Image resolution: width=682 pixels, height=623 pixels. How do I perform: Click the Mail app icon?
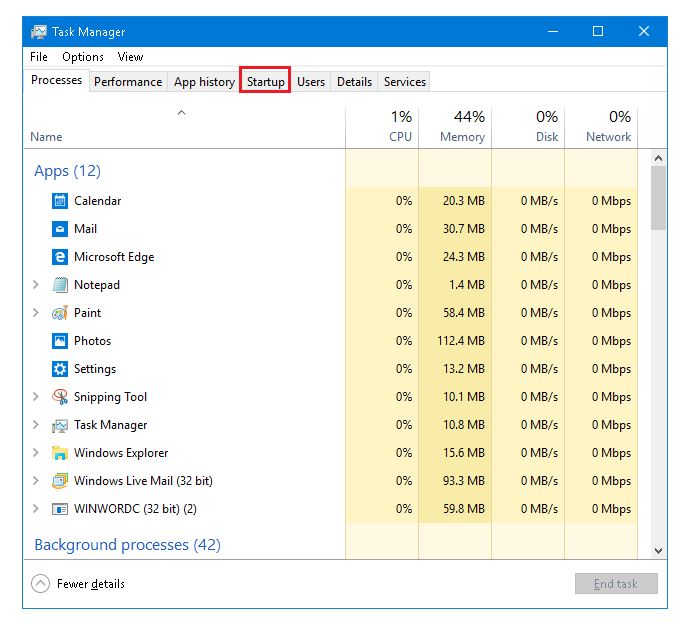tap(60, 229)
